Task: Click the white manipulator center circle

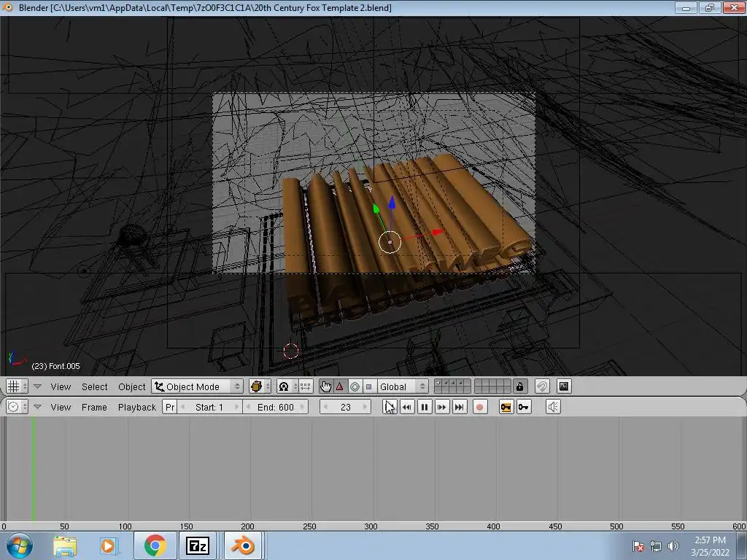Action: coord(390,242)
